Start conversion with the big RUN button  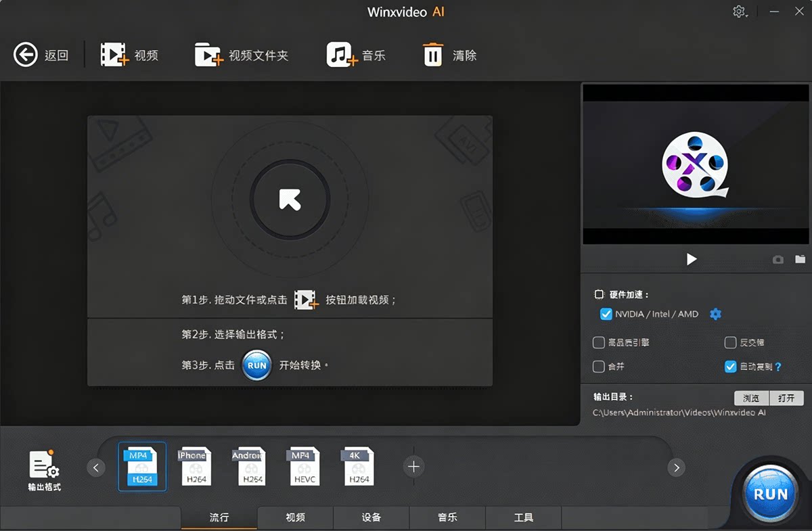[770, 494]
